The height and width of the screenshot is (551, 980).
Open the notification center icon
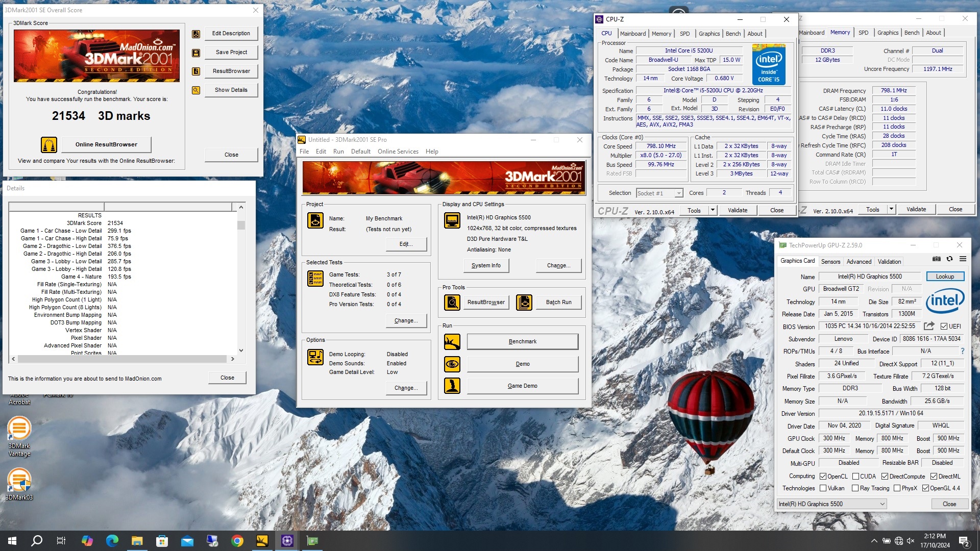964,541
